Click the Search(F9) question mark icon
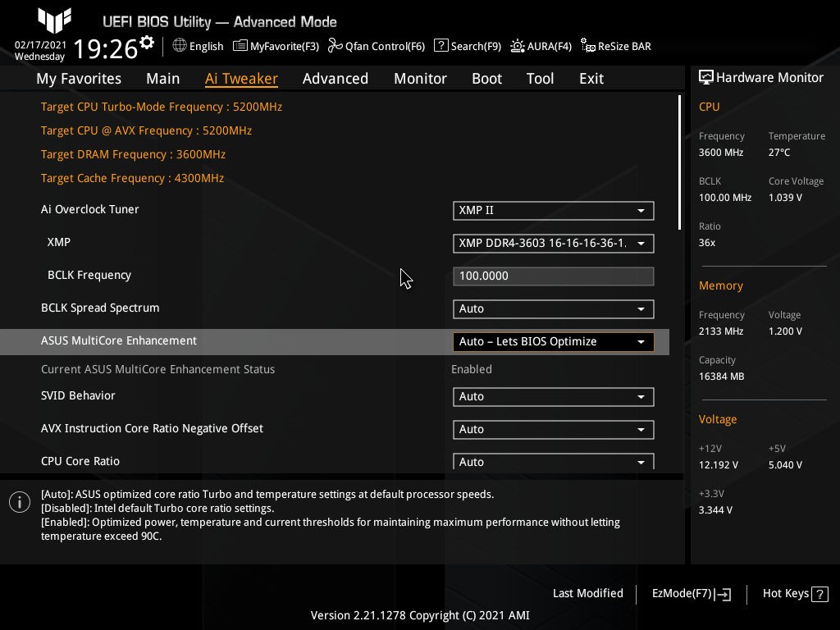The height and width of the screenshot is (630, 840). click(x=441, y=46)
